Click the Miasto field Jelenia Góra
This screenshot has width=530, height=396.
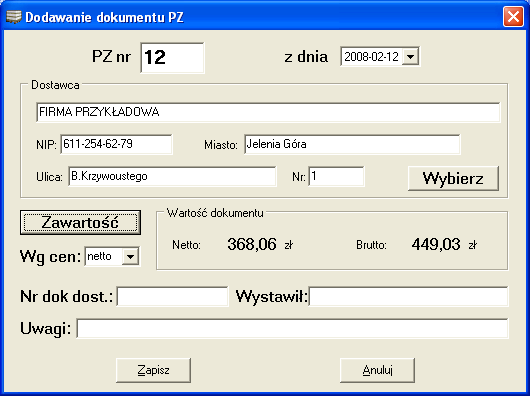tap(352, 144)
